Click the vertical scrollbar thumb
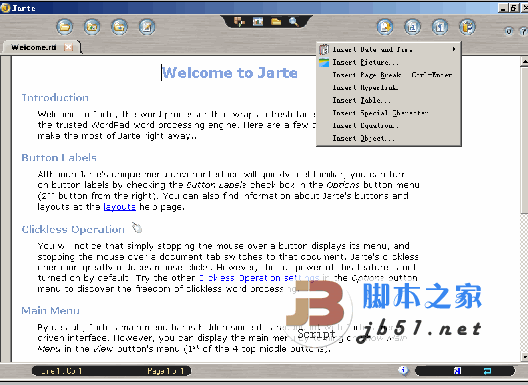 (x=524, y=139)
